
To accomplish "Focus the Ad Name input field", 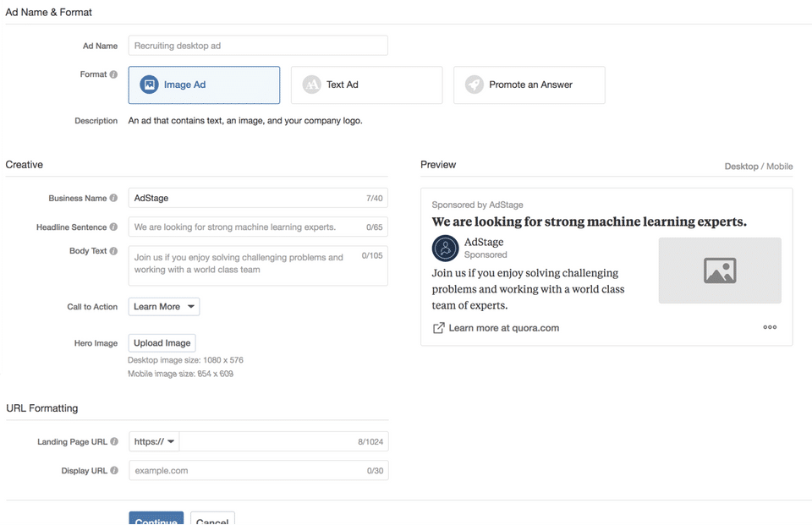I will [258, 46].
